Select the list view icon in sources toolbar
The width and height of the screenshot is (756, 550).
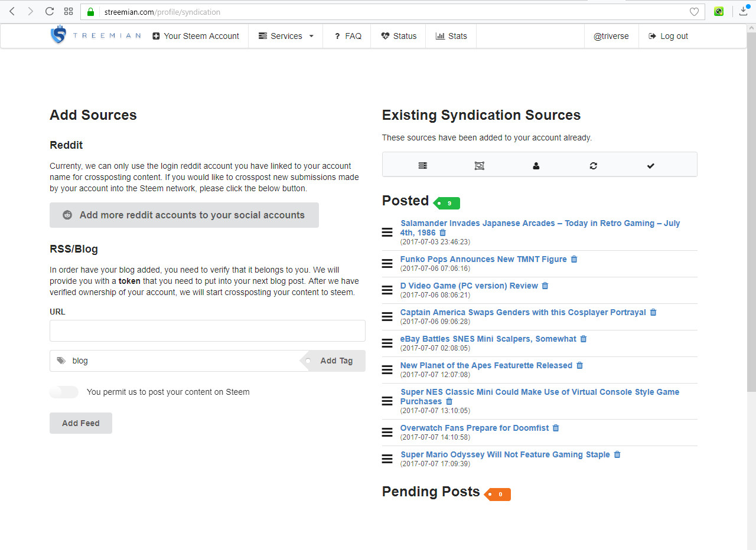423,166
